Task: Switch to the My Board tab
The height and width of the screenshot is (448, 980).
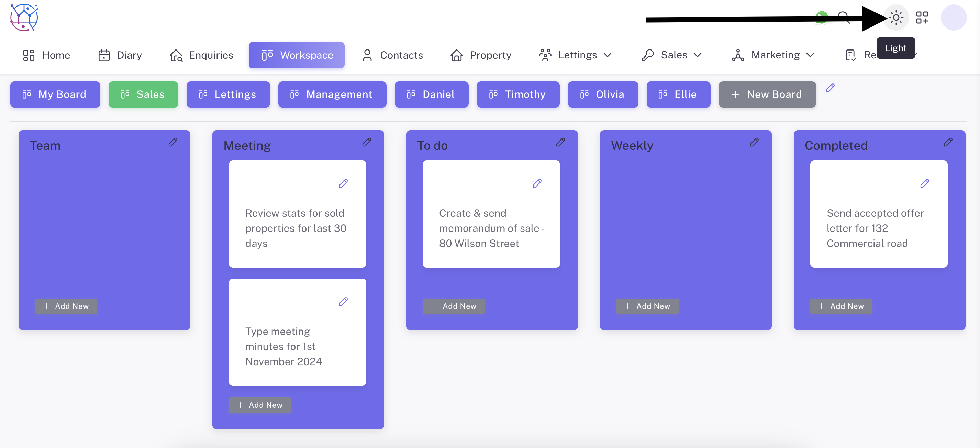Action: (55, 94)
